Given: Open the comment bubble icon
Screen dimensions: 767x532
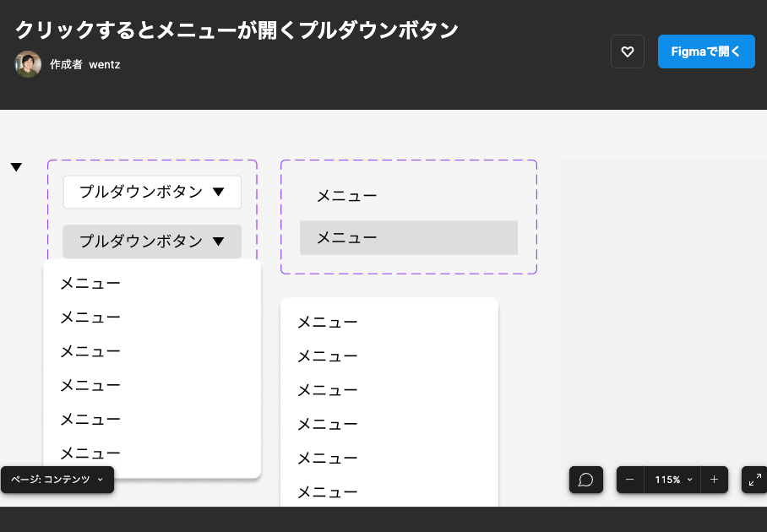Looking at the screenshot, I should coord(585,480).
